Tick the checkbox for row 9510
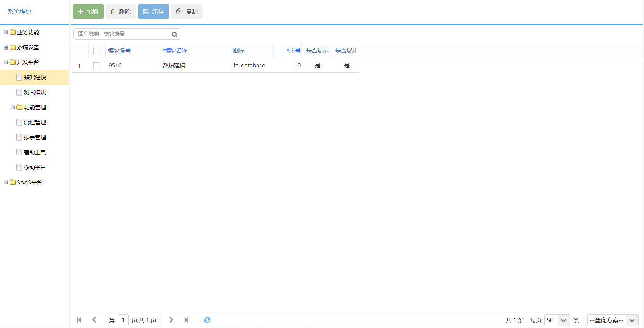The height and width of the screenshot is (328, 644). coord(97,66)
